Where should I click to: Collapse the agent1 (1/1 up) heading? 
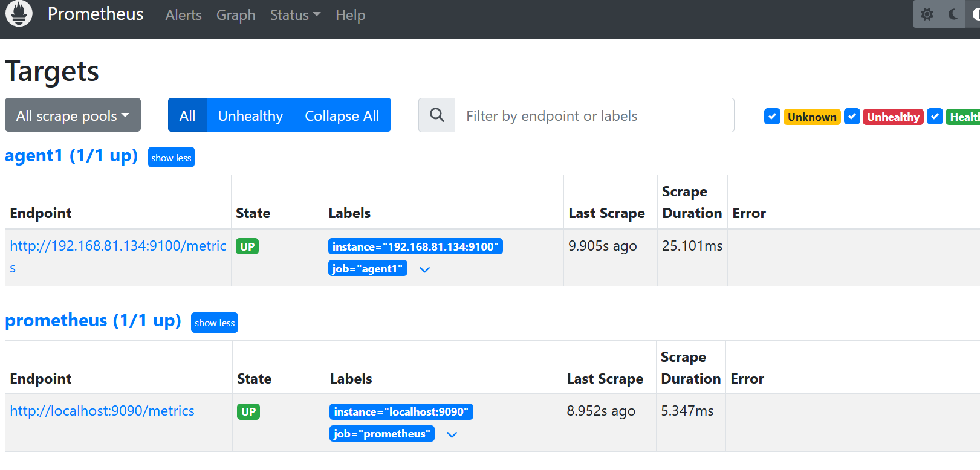pyautogui.click(x=71, y=156)
